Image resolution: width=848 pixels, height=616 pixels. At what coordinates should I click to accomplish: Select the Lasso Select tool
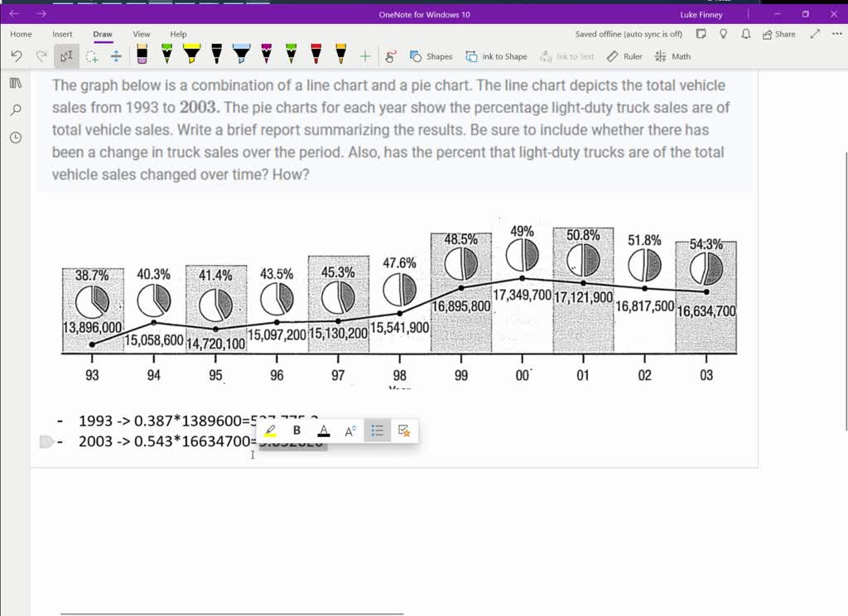(x=92, y=56)
